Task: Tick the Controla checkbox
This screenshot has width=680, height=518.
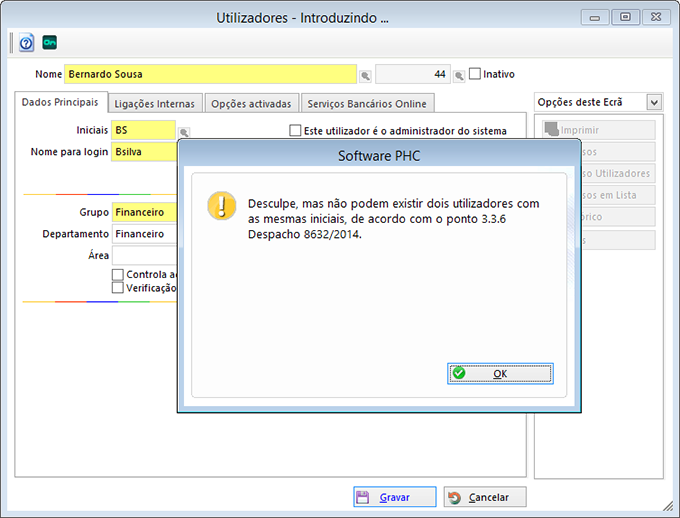Action: (x=118, y=275)
